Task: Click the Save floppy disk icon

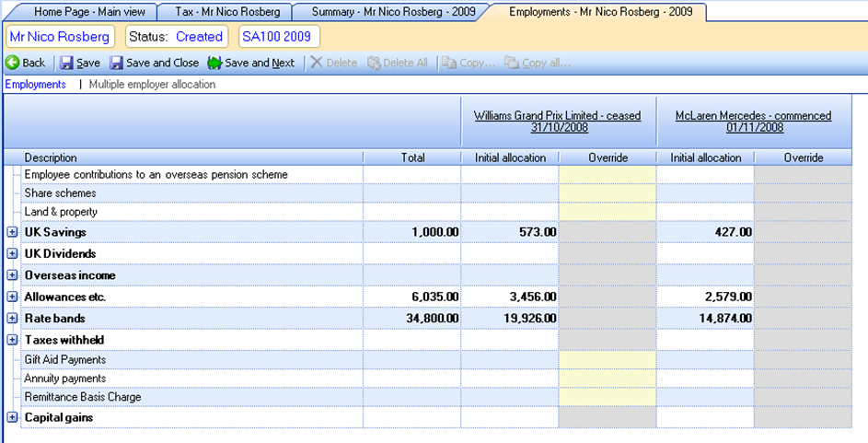Action: pyautogui.click(x=66, y=64)
